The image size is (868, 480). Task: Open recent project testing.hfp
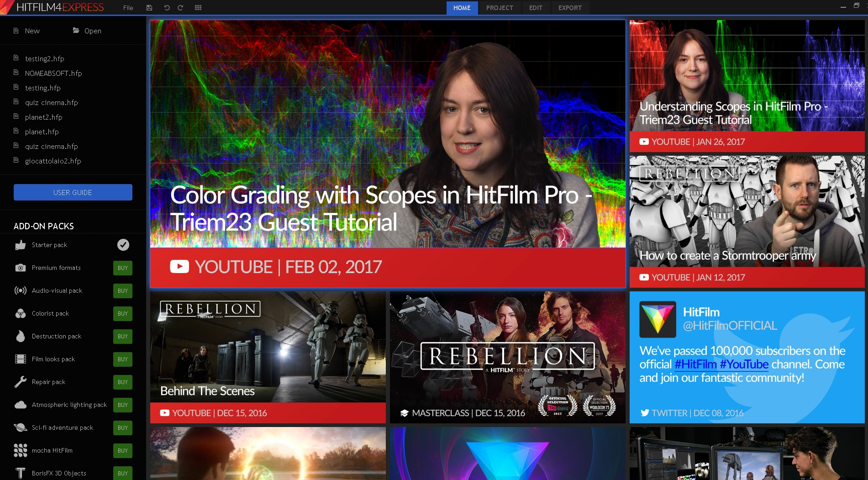click(x=43, y=88)
